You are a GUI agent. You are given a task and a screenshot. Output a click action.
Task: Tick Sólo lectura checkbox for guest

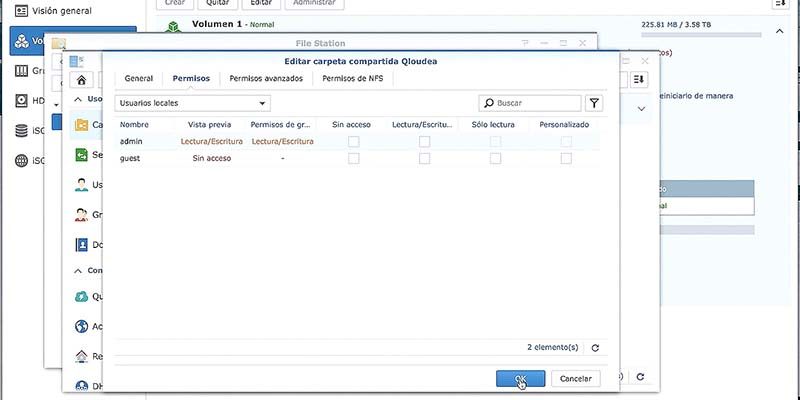tap(495, 159)
